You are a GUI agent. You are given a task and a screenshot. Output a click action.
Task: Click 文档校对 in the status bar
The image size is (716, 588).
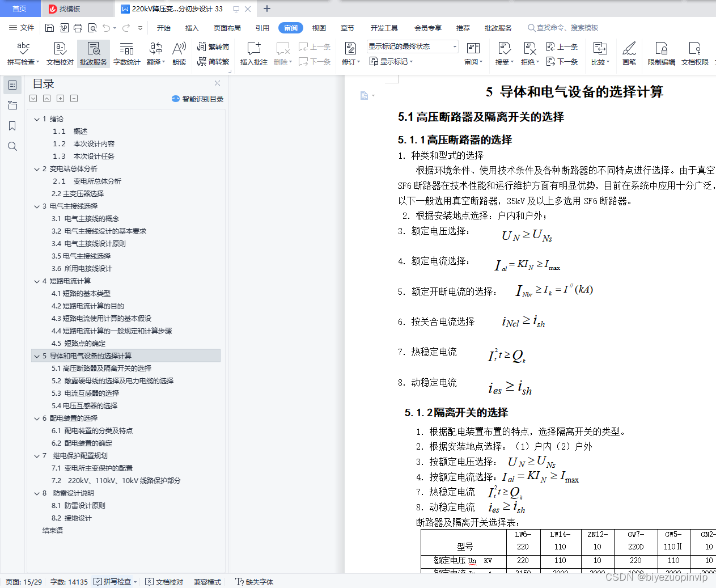[164, 582]
